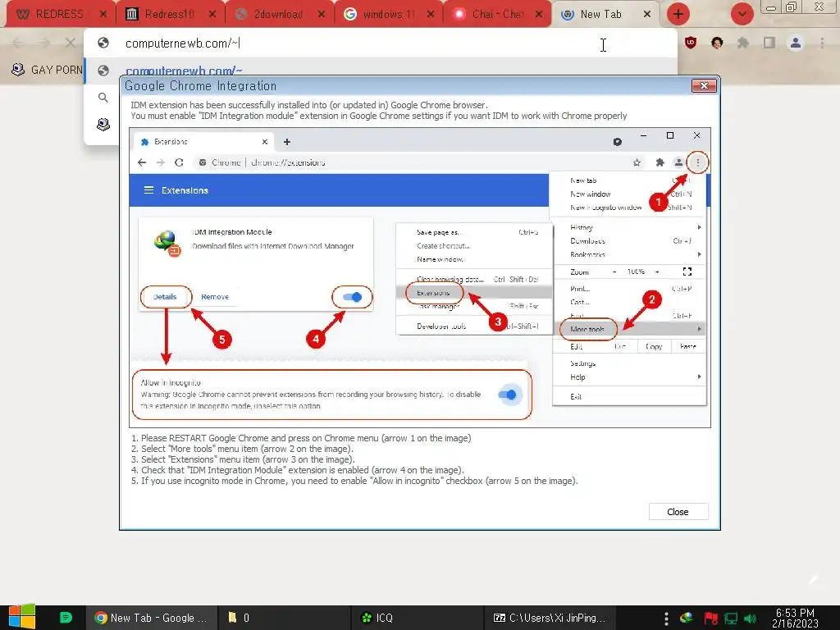Stop loading the current page
This screenshot has height=630, width=840.
71,43
